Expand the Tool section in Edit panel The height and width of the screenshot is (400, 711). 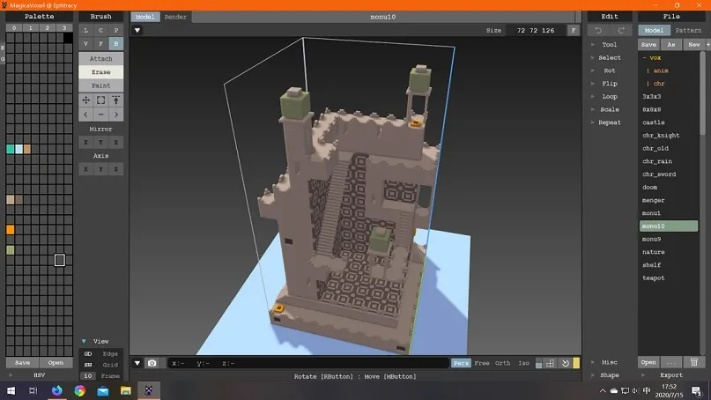(x=609, y=45)
